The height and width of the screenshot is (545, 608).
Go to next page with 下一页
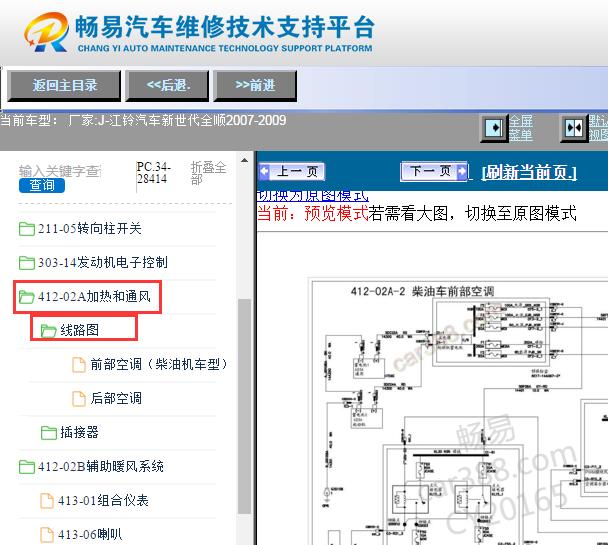pyautogui.click(x=434, y=171)
